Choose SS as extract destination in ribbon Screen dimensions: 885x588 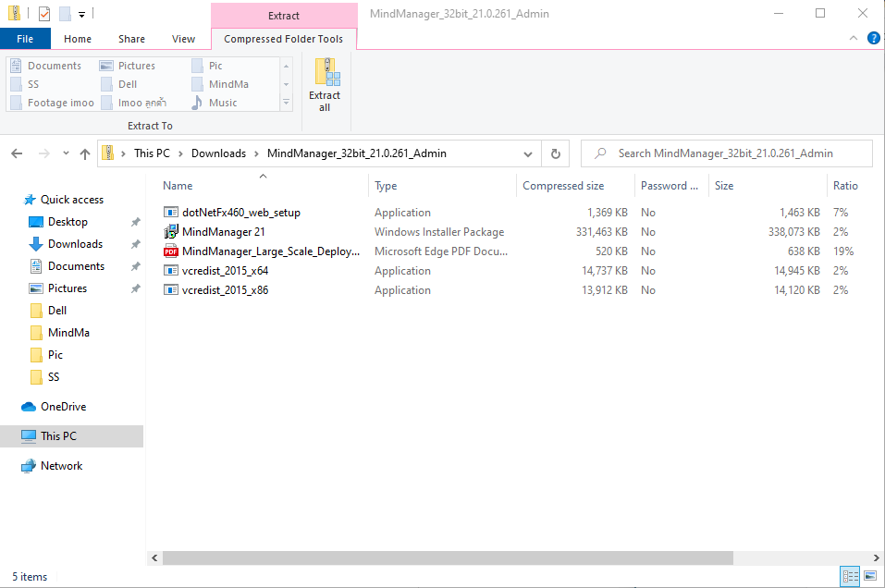point(25,84)
